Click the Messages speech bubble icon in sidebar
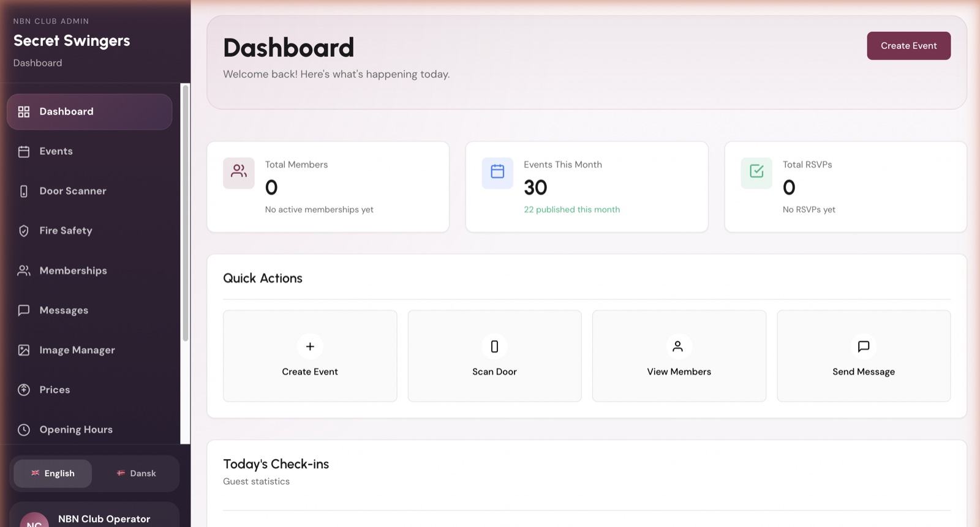 24,310
